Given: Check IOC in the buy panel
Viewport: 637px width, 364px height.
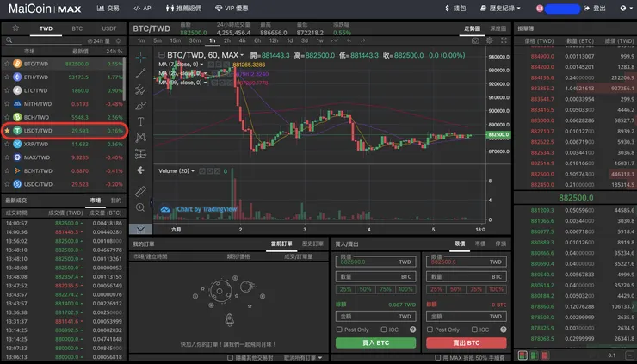Looking at the screenshot, I should click(x=384, y=330).
